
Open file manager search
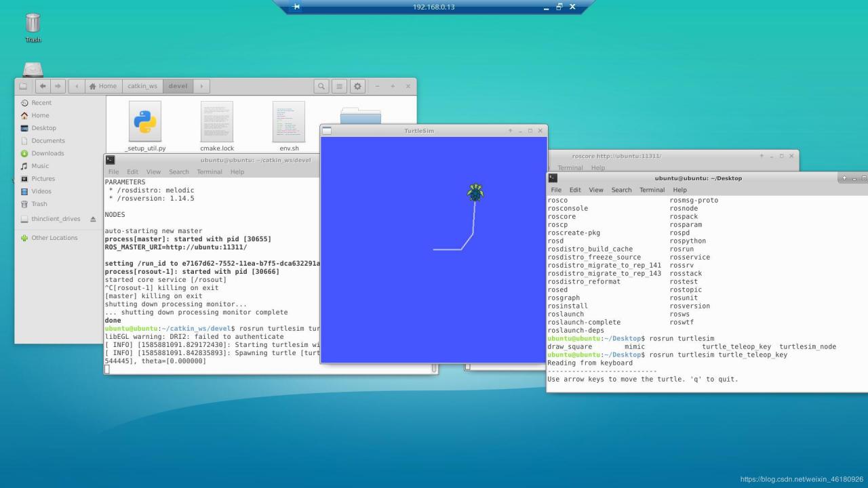(322, 86)
